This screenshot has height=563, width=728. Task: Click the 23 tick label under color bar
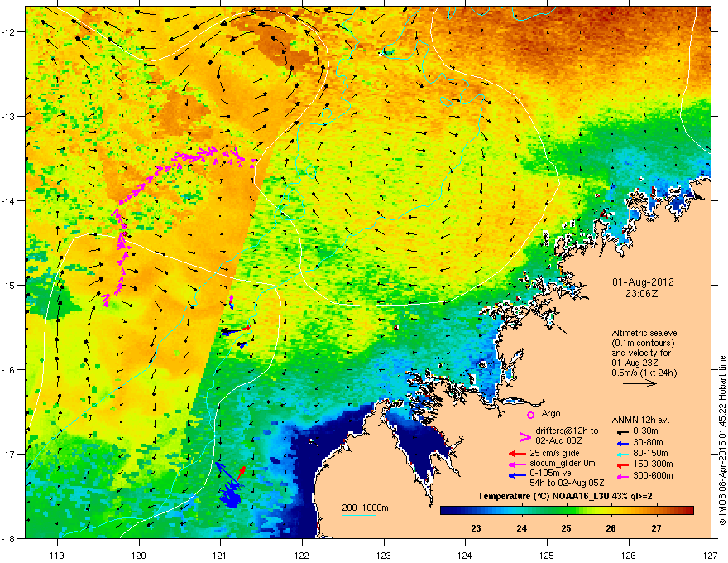[x=476, y=528]
